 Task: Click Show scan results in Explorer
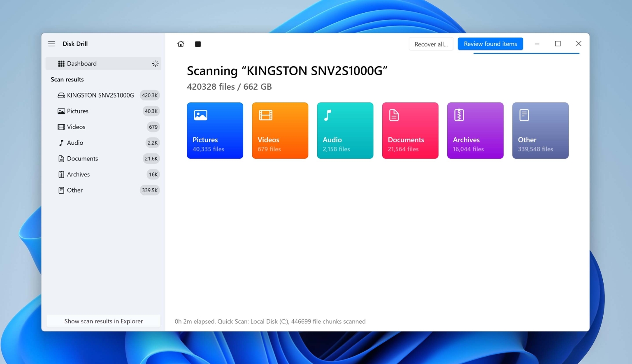coord(104,321)
